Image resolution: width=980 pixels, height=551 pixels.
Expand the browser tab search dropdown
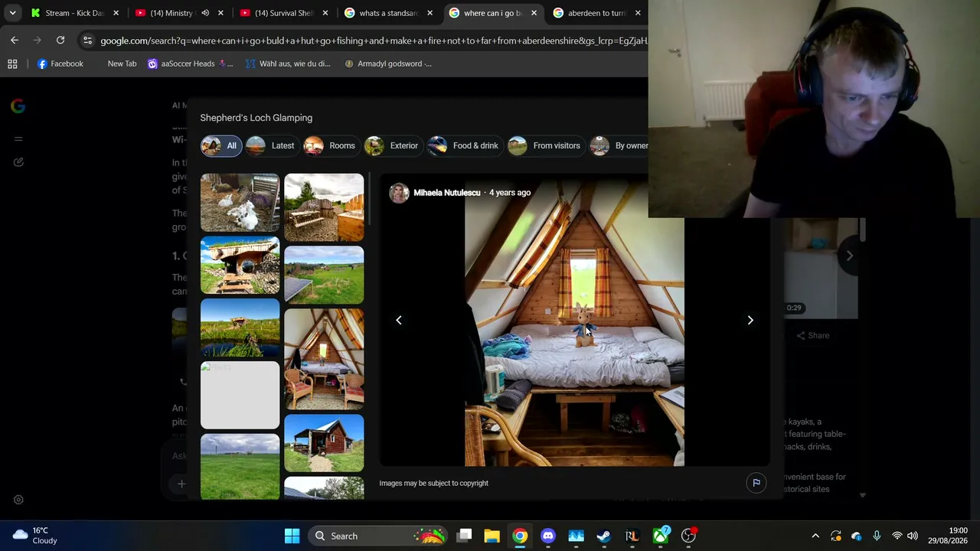[12, 13]
